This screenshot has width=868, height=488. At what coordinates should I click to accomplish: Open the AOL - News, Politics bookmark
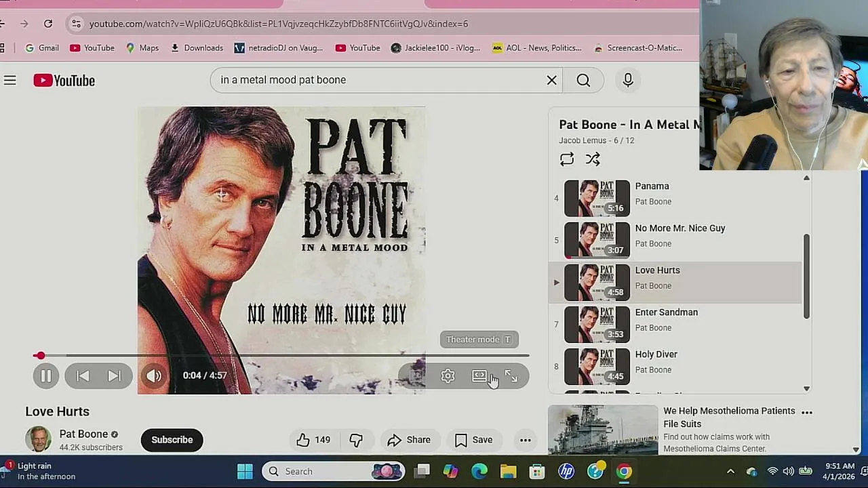pyautogui.click(x=537, y=48)
